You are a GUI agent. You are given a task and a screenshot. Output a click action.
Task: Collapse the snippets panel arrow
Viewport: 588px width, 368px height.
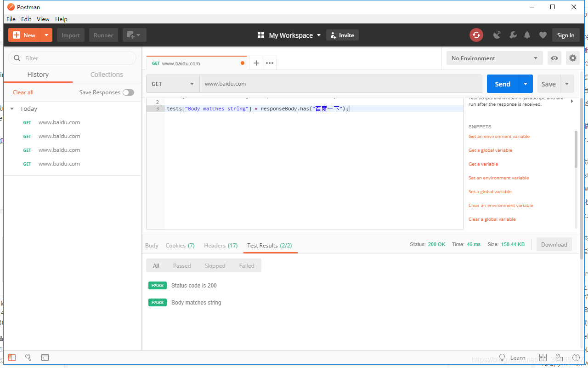(572, 101)
